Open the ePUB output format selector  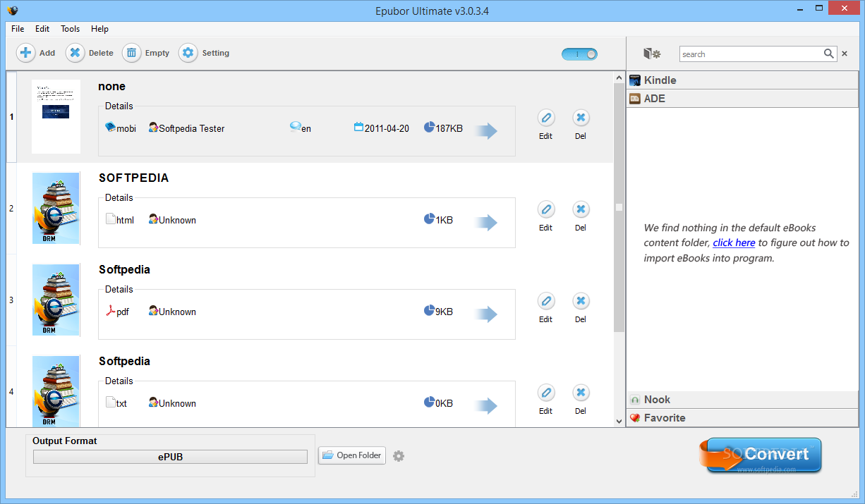(x=170, y=457)
